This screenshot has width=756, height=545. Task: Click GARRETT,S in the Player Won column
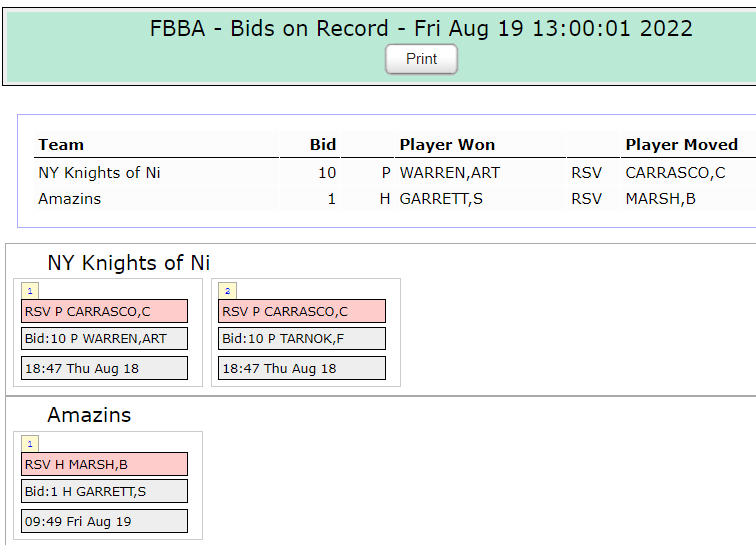click(x=441, y=199)
